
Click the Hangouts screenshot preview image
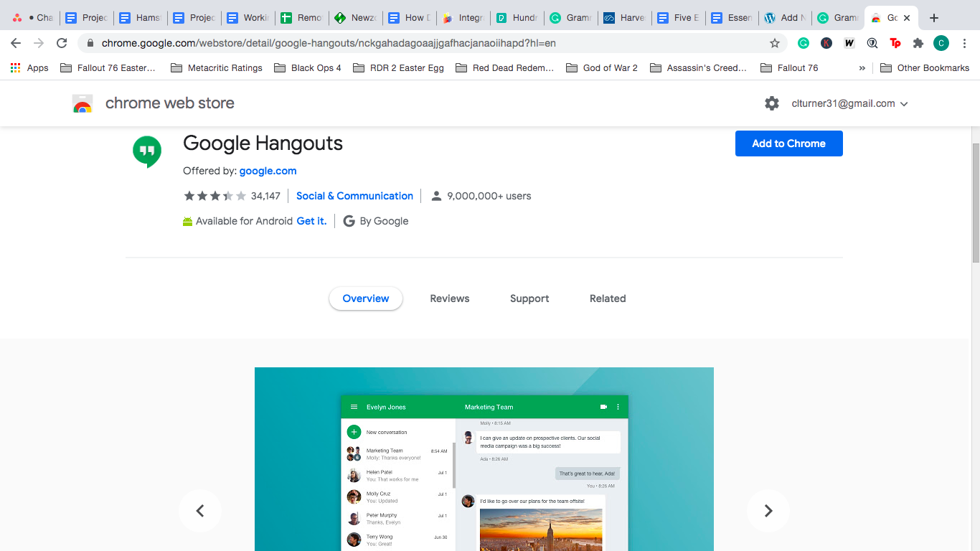tap(484, 459)
